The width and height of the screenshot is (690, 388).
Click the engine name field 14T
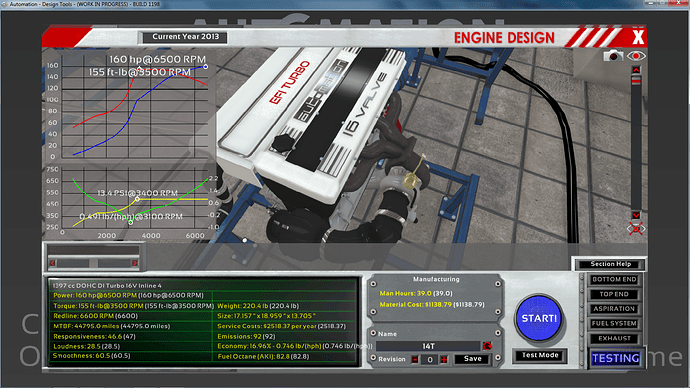(x=428, y=346)
